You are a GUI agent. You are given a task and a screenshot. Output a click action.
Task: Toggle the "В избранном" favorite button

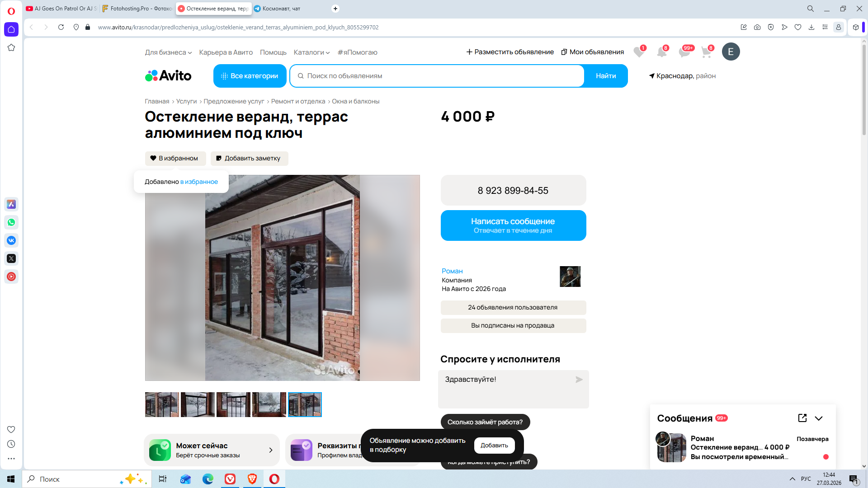(175, 158)
